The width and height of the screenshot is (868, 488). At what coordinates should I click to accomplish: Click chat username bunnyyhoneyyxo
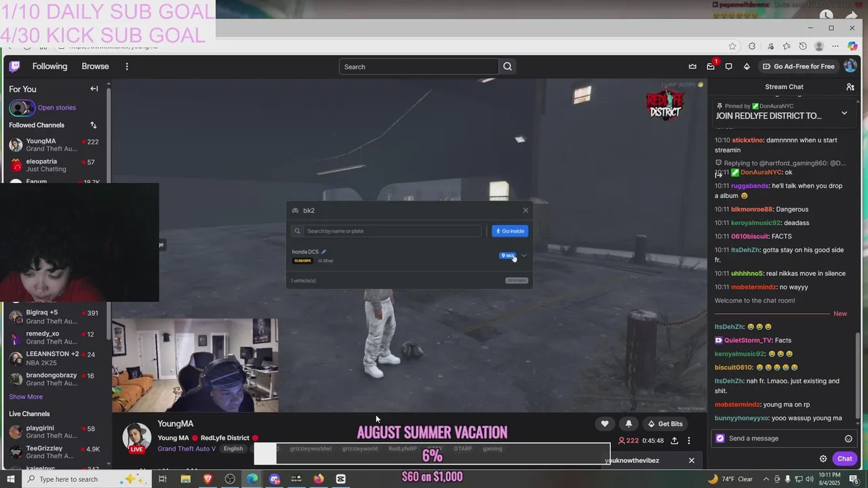coord(742,418)
